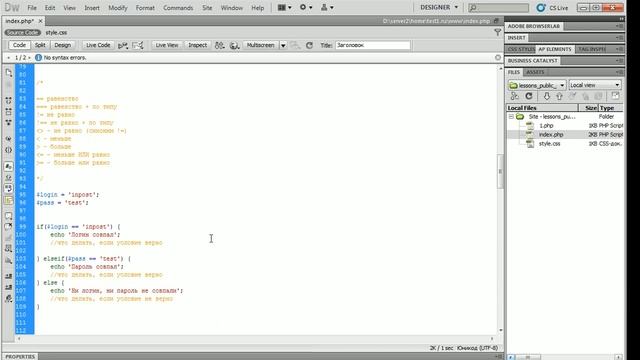Open the DESIGNER workspace switcher
Viewport: 640px width, 360px height.
point(439,7)
